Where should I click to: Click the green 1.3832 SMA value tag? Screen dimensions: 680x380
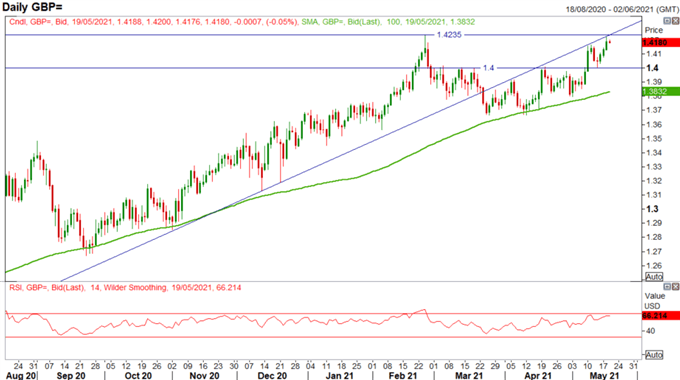coord(660,92)
